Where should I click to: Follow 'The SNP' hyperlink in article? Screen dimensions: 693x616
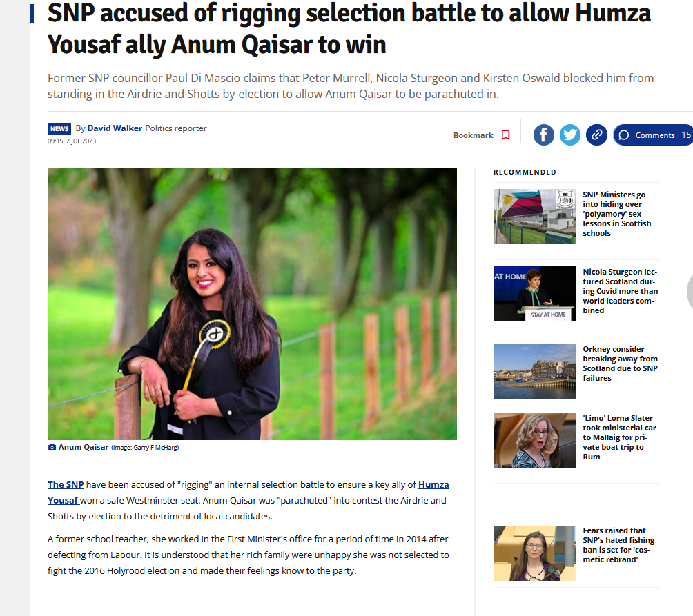coord(66,484)
